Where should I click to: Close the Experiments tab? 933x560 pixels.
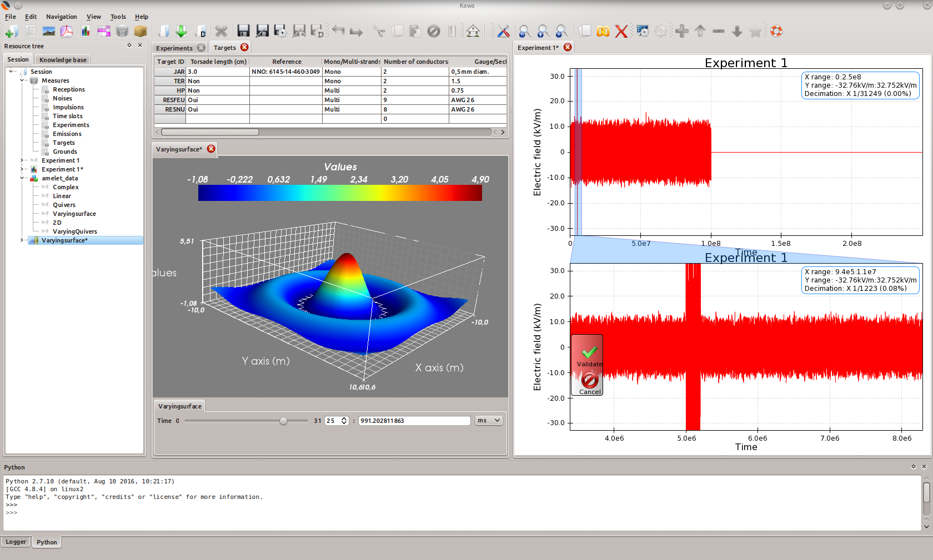tap(201, 48)
